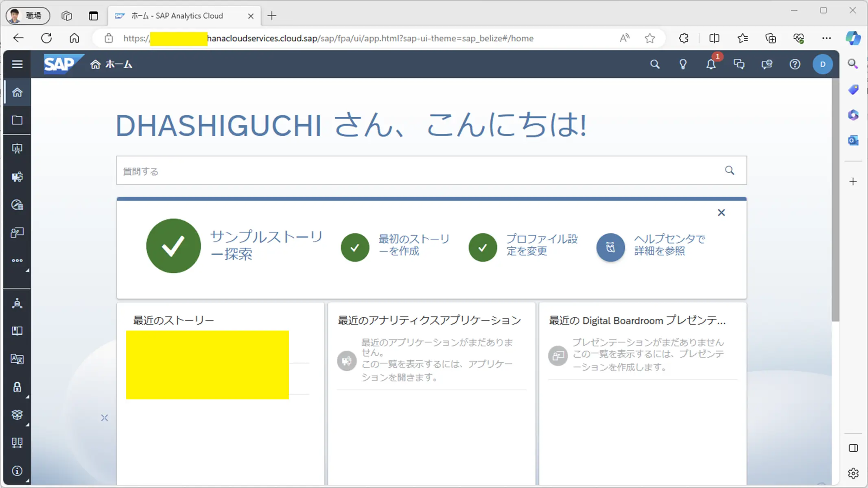Click the browser home button
The image size is (868, 488).
point(74,38)
